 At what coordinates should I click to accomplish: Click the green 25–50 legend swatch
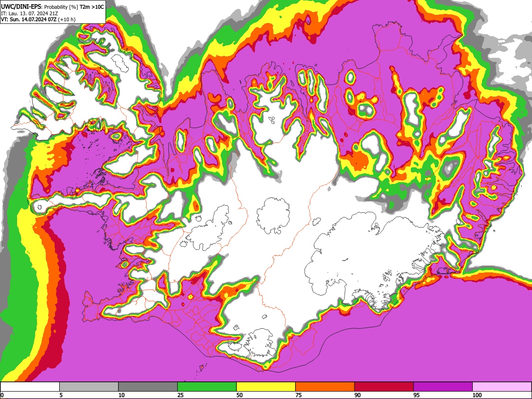point(207,387)
